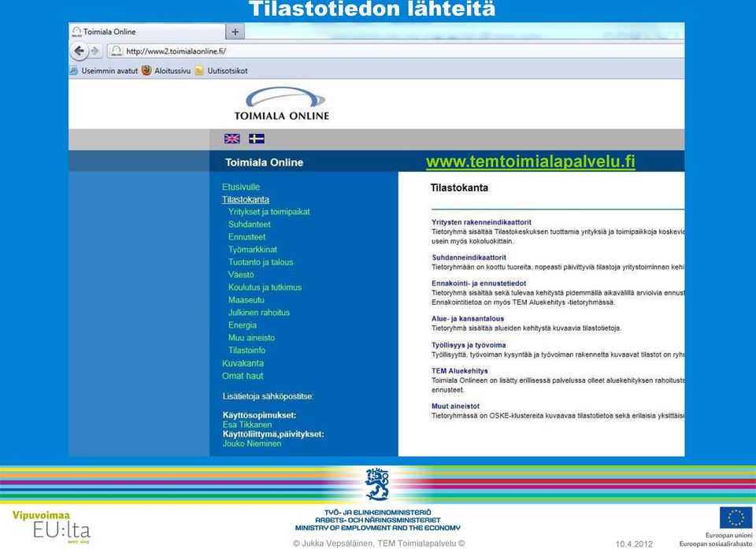Open the Väestö sidebar link
The image size is (756, 549).
point(241,274)
